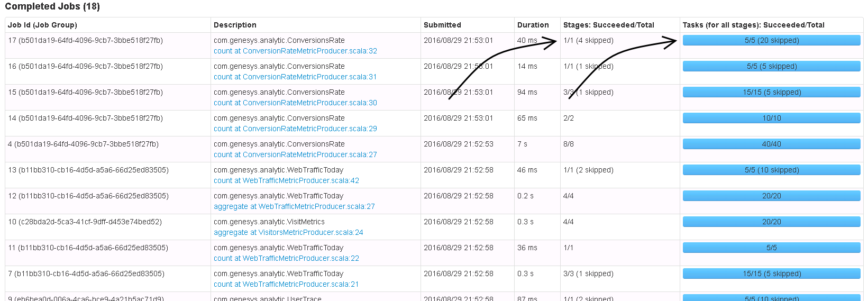Open aggregate at VisitorsMetricProducer.scala:24 link
This screenshot has width=868, height=301.
288,232
